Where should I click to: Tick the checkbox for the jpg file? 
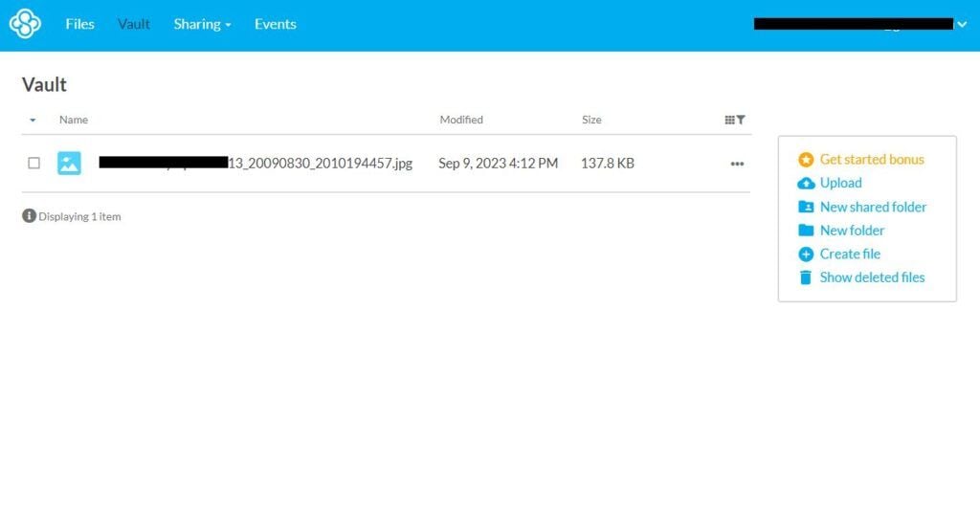click(x=33, y=163)
